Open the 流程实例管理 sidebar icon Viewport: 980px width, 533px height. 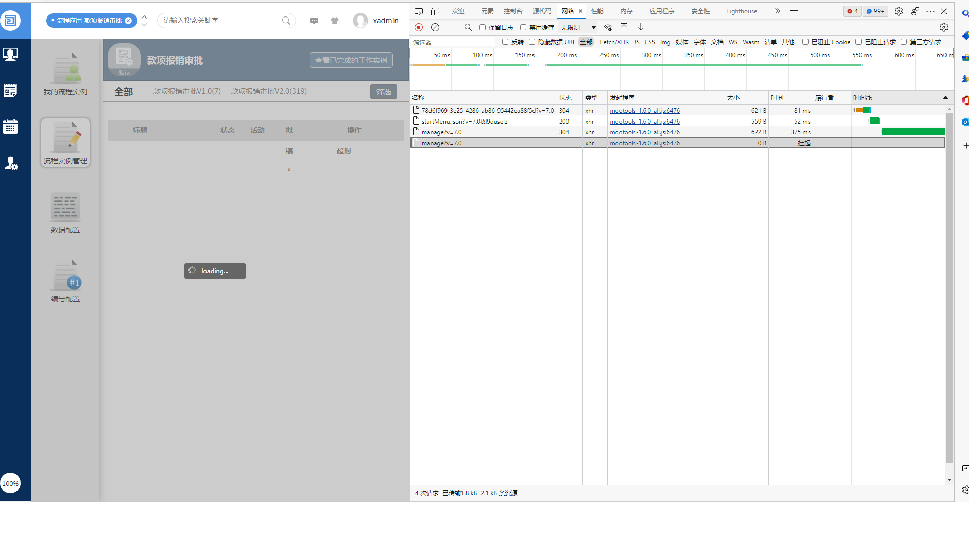(65, 143)
